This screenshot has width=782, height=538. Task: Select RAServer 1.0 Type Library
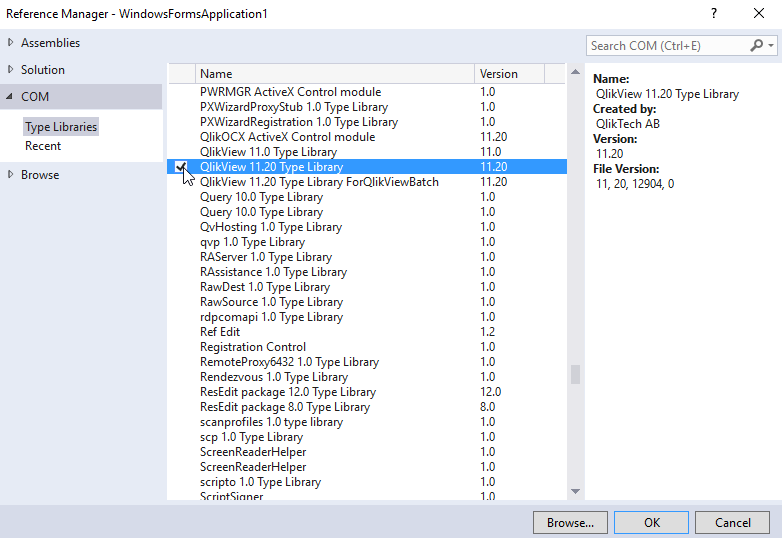point(367,257)
